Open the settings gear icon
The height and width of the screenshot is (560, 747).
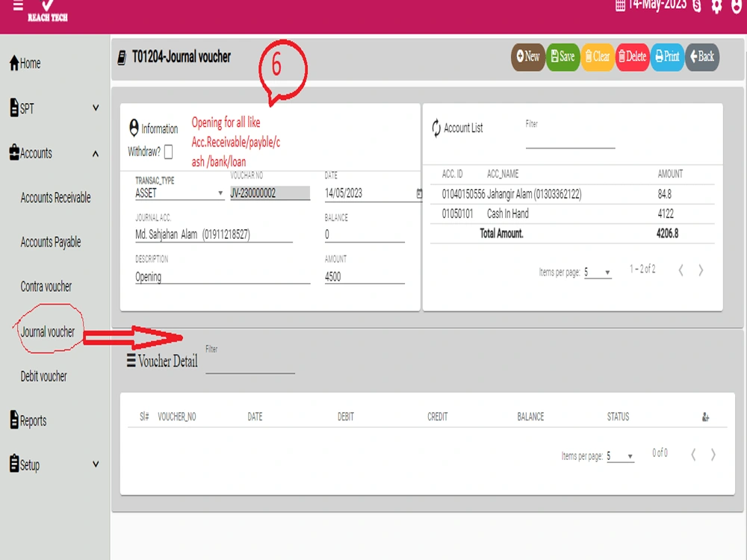[x=716, y=6]
